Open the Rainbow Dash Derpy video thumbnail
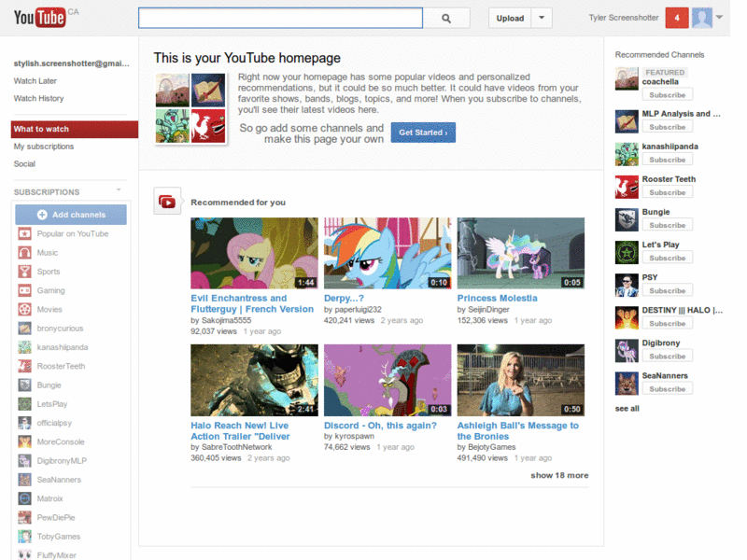This screenshot has width=747, height=560. click(388, 253)
